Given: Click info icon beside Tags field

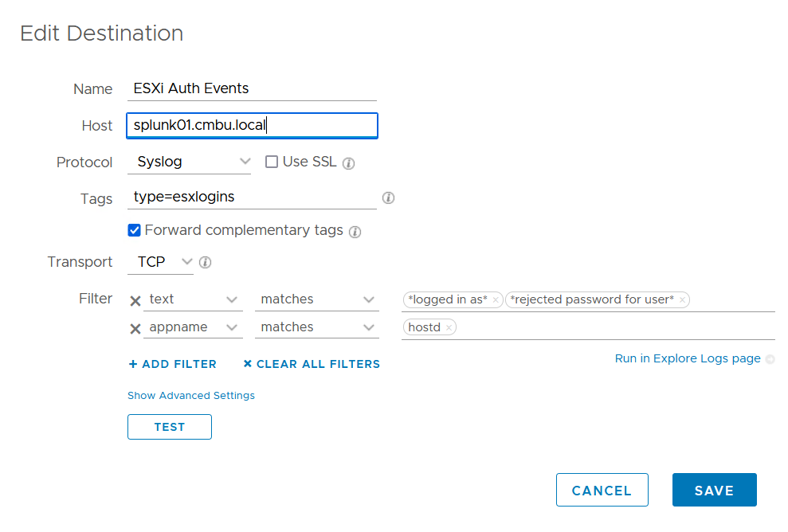Looking at the screenshot, I should [x=389, y=198].
